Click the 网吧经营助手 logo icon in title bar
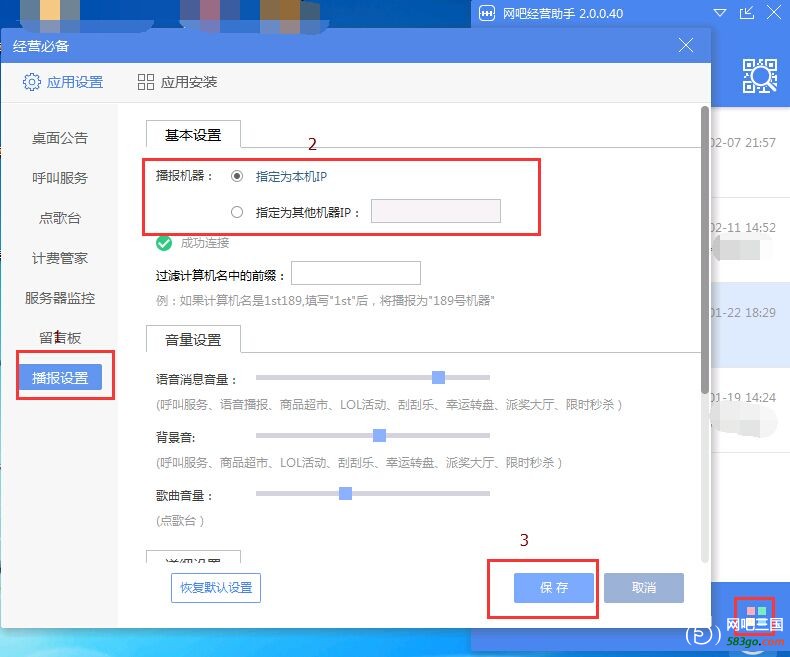Screen dimensions: 790x657 tap(487, 14)
